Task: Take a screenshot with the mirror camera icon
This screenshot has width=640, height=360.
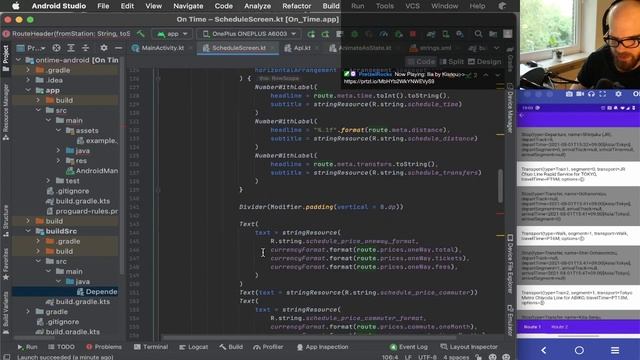Action: pos(569,94)
